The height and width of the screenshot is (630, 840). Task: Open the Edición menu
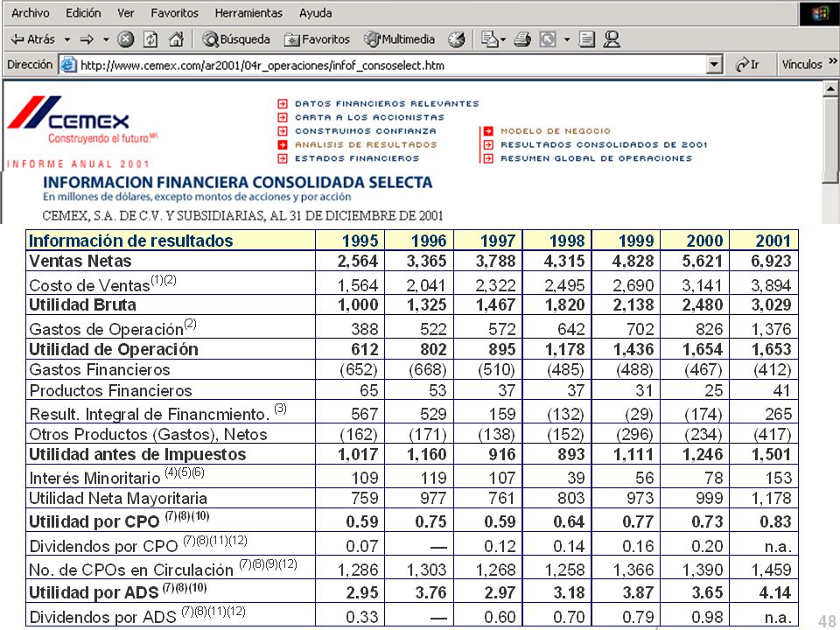point(83,13)
